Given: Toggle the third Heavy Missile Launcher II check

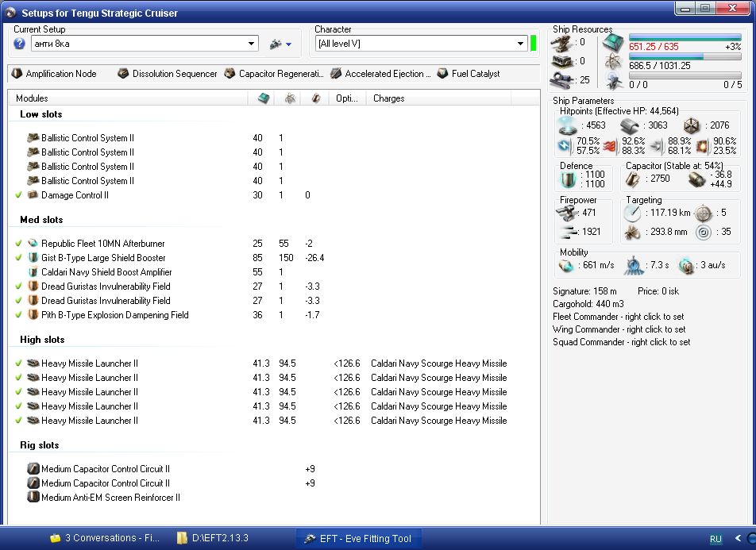Looking at the screenshot, I should click(19, 392).
